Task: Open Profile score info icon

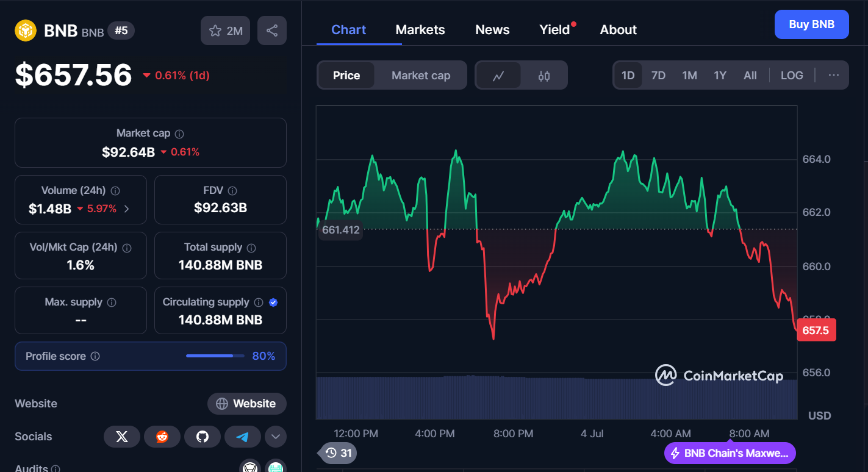Action: [95, 356]
